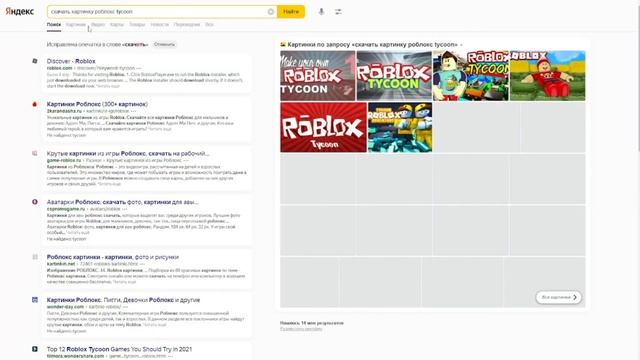Click Отменить to undo the typo correction
This screenshot has width=640, height=360.
coord(164,44)
